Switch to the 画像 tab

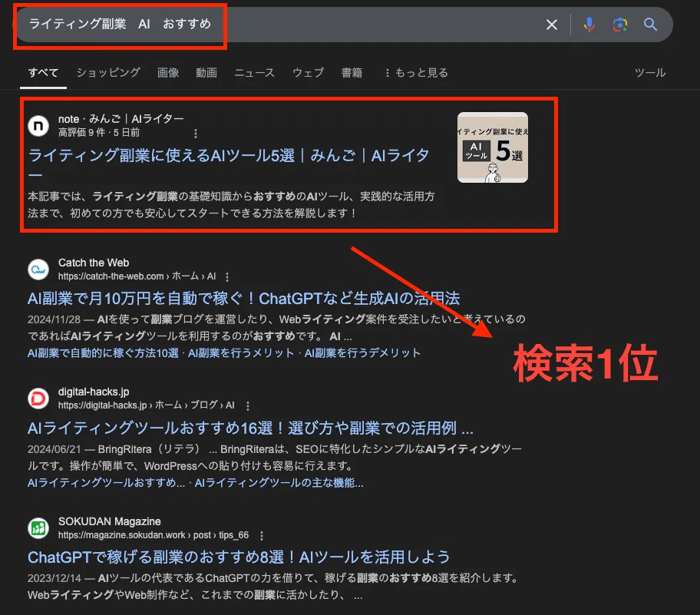[x=168, y=72]
